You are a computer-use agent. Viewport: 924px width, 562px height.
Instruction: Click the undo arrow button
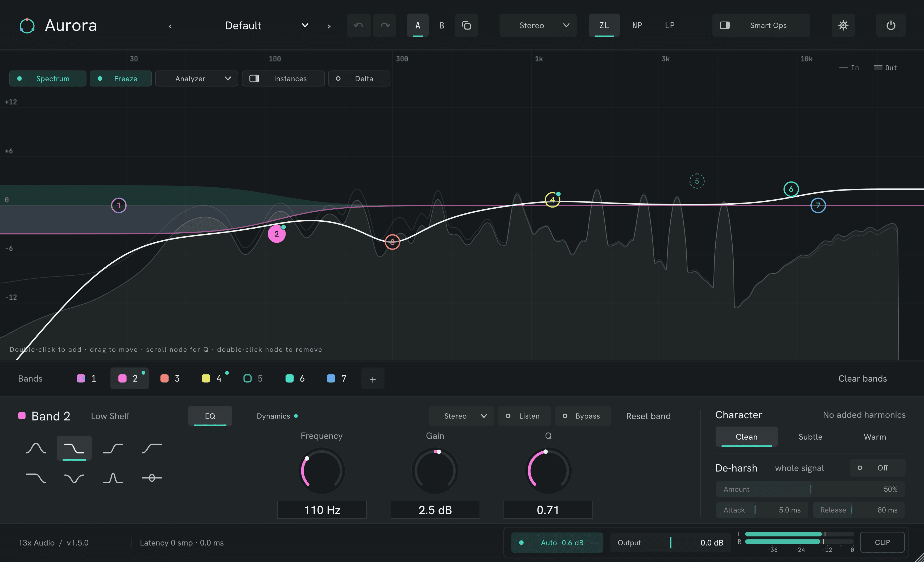point(358,25)
